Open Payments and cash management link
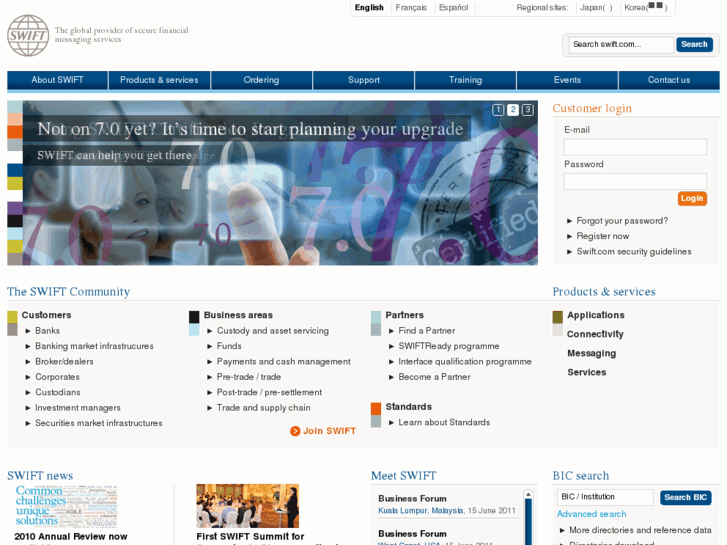The image size is (727, 545). tap(283, 361)
